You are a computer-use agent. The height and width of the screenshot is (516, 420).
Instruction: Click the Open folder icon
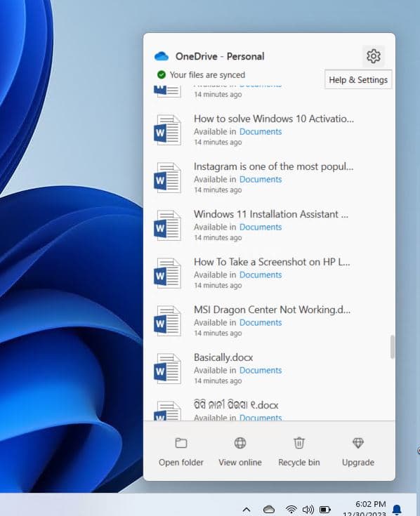click(x=181, y=443)
